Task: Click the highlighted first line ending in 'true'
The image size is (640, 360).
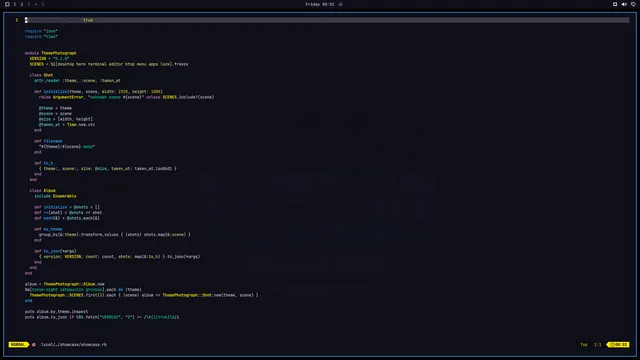Action: [x=327, y=20]
